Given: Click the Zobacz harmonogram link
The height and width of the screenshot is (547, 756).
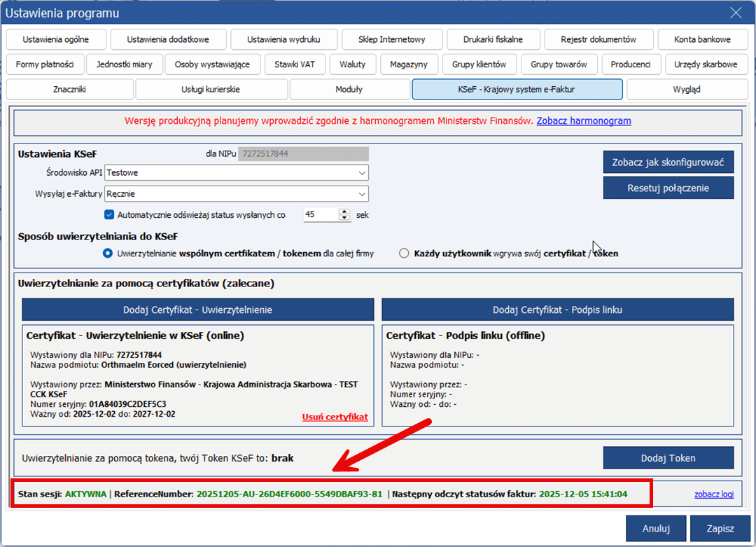Looking at the screenshot, I should [584, 121].
